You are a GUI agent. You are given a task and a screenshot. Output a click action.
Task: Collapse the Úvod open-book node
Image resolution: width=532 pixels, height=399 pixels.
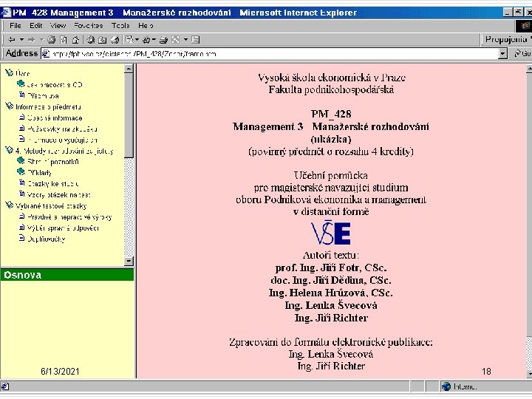pyautogui.click(x=9, y=72)
